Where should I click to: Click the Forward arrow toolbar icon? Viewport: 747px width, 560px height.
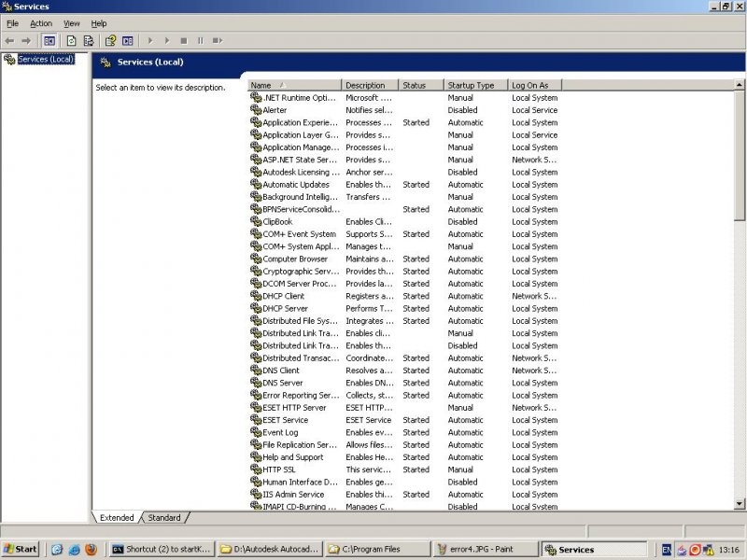[x=26, y=41]
